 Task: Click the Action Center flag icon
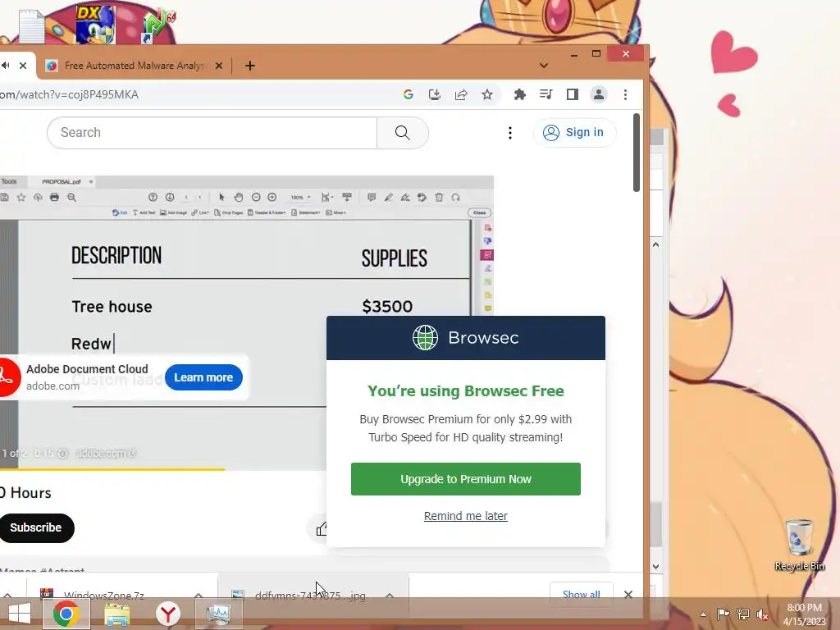(723, 614)
